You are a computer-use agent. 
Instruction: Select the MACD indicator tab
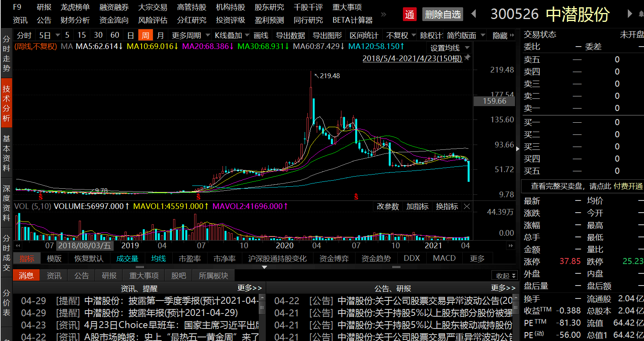(x=444, y=258)
